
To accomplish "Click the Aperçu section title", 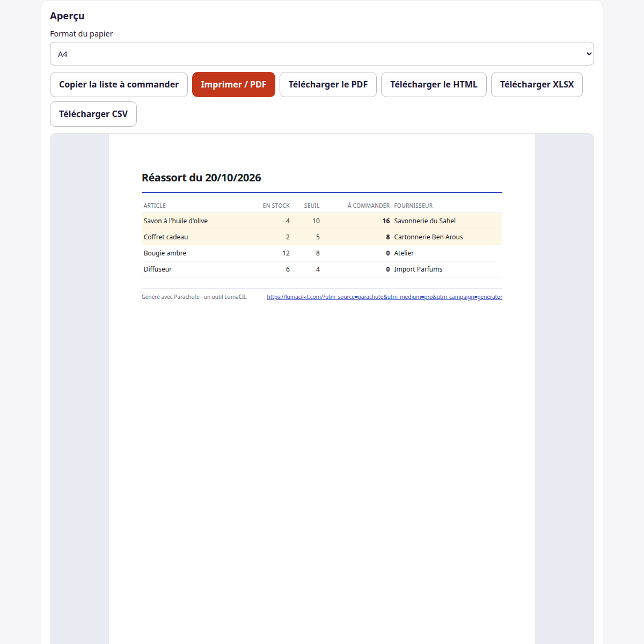I will tap(67, 16).
